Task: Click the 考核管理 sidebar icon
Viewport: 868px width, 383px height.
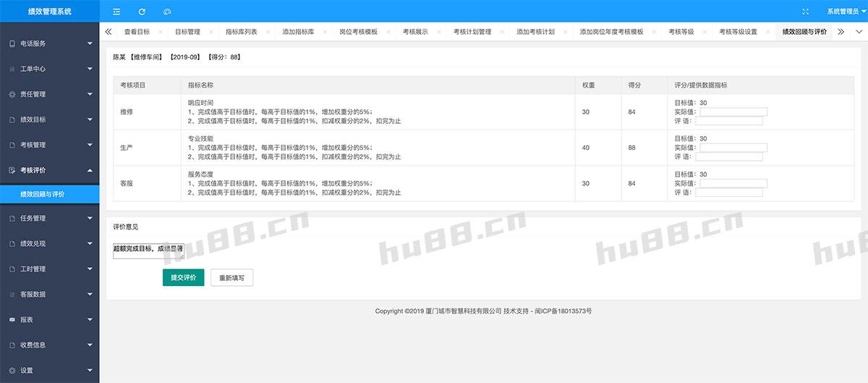Action: click(12, 145)
